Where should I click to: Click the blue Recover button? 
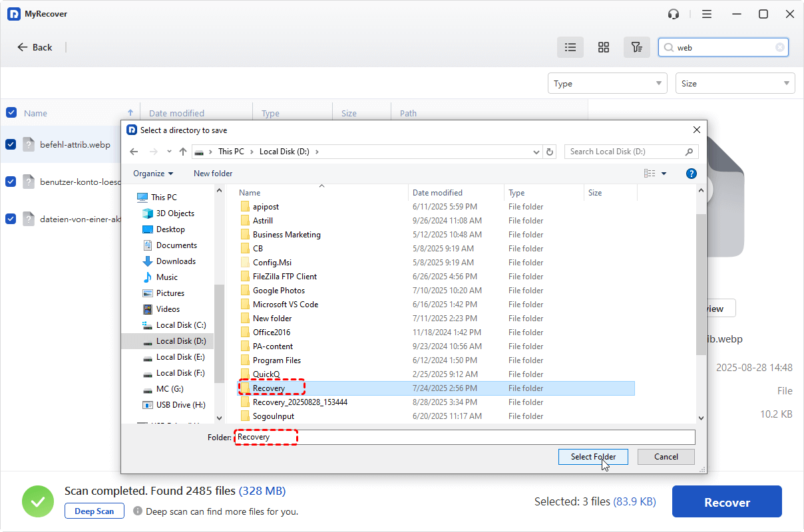click(x=727, y=502)
